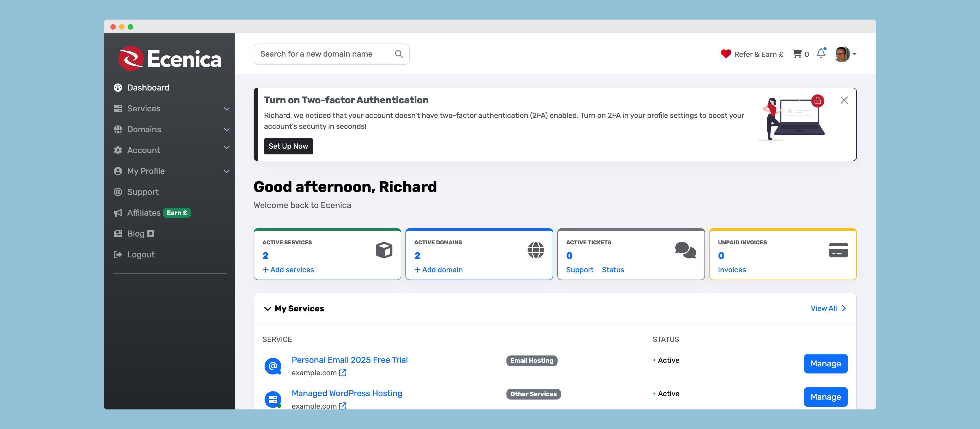Dismiss the two-factor authentication banner

coord(844,100)
